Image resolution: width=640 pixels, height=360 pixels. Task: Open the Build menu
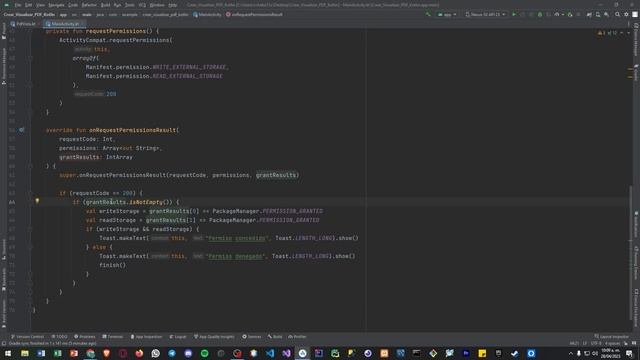(x=105, y=5)
